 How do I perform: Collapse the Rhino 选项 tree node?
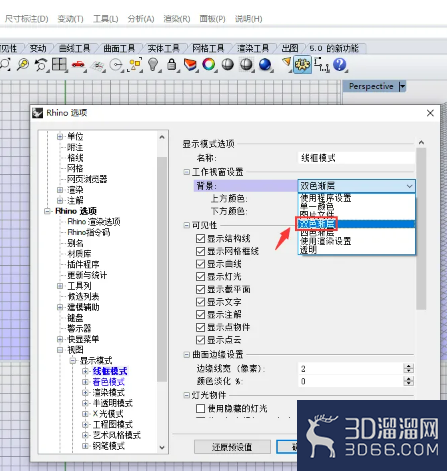(47, 211)
